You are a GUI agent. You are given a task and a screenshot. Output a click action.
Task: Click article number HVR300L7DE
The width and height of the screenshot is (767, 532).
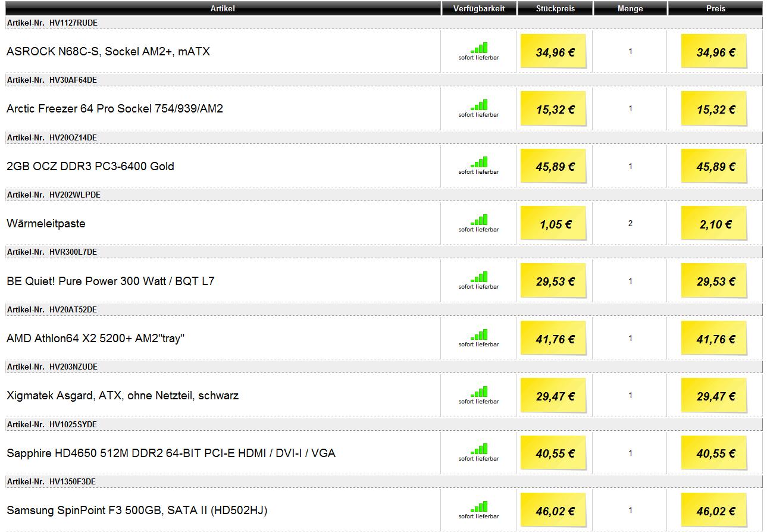pyautogui.click(x=73, y=252)
